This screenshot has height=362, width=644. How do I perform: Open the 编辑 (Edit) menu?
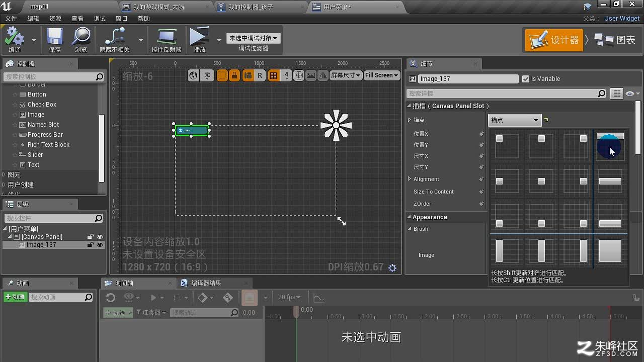pos(33,19)
